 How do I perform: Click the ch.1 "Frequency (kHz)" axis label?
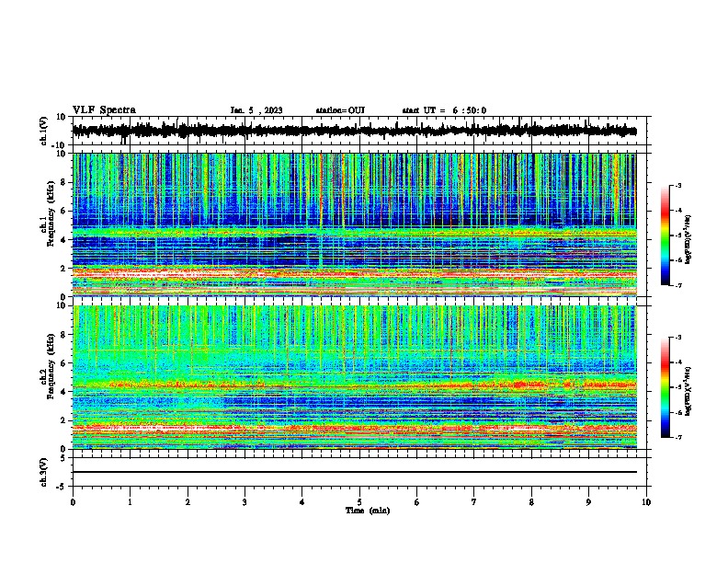click(x=51, y=213)
